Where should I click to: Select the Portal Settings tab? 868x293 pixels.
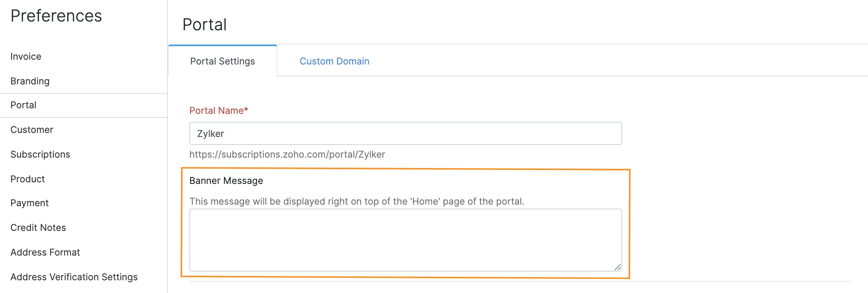coord(222,61)
